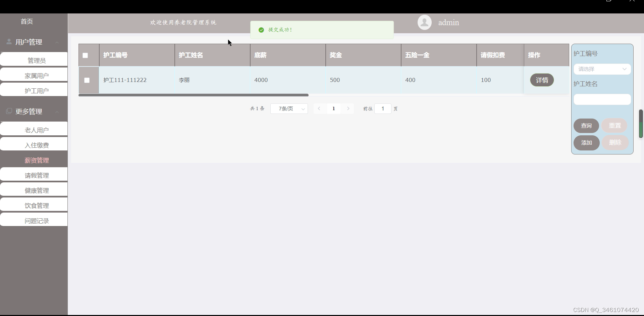Open the 家属用户 menu item

point(34,75)
